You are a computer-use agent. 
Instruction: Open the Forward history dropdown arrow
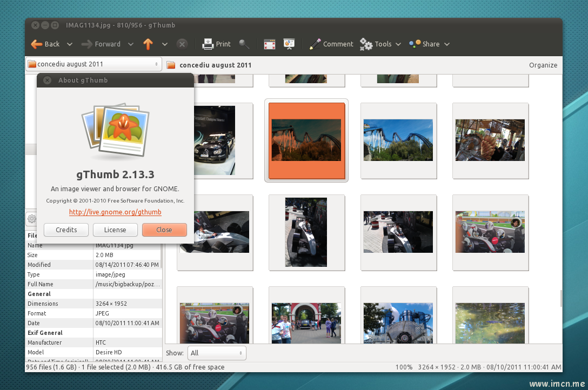click(x=131, y=44)
